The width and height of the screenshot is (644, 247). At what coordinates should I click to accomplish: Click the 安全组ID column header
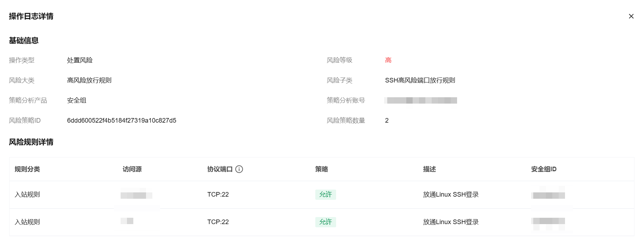(x=543, y=169)
